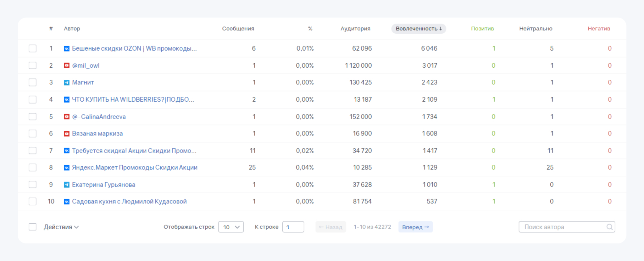Click the Поиск автора search field
This screenshot has height=261, width=644.
(567, 227)
